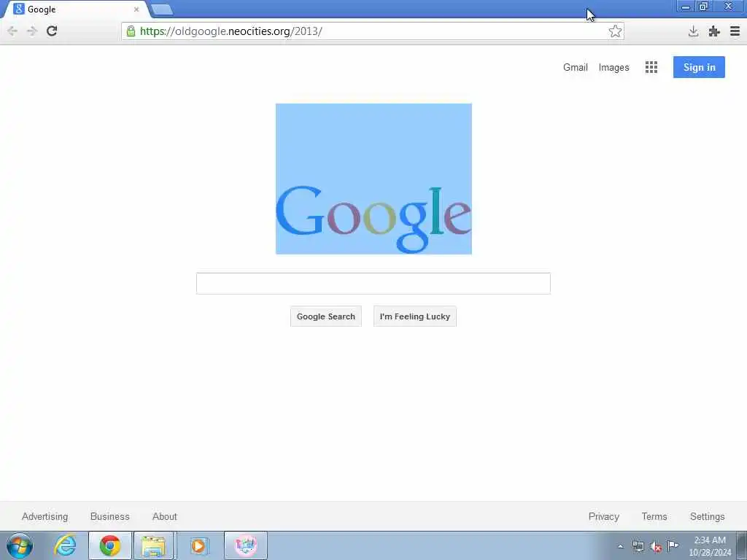Click the pink paint app taskbar icon
747x560 pixels.
(x=245, y=545)
